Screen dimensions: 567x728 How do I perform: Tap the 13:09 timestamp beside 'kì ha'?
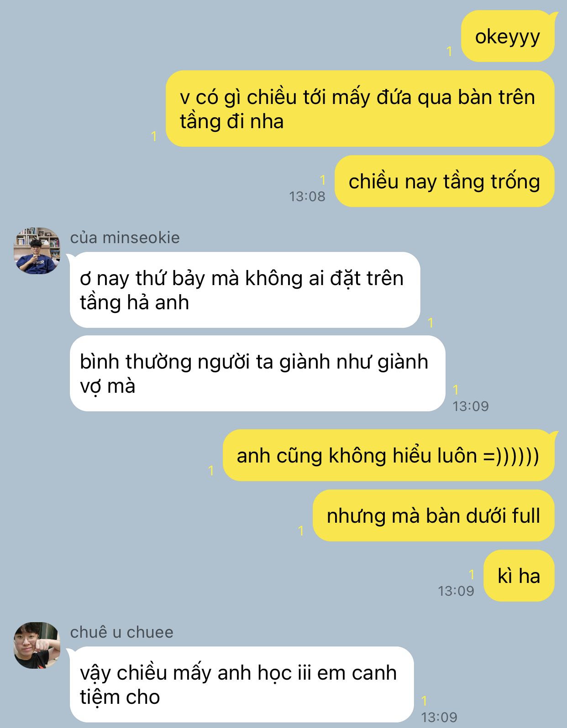pyautogui.click(x=456, y=591)
